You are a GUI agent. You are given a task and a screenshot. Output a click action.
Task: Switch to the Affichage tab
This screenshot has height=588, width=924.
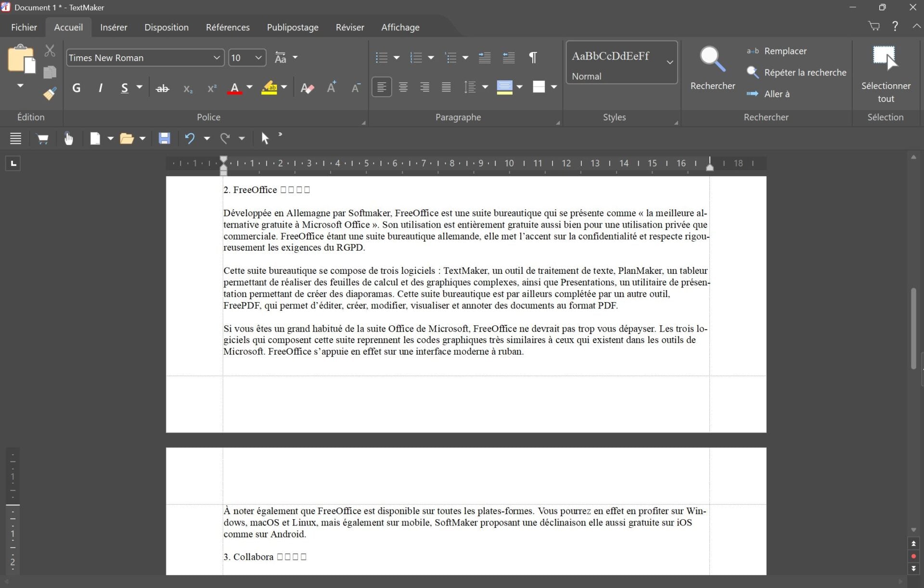(400, 27)
